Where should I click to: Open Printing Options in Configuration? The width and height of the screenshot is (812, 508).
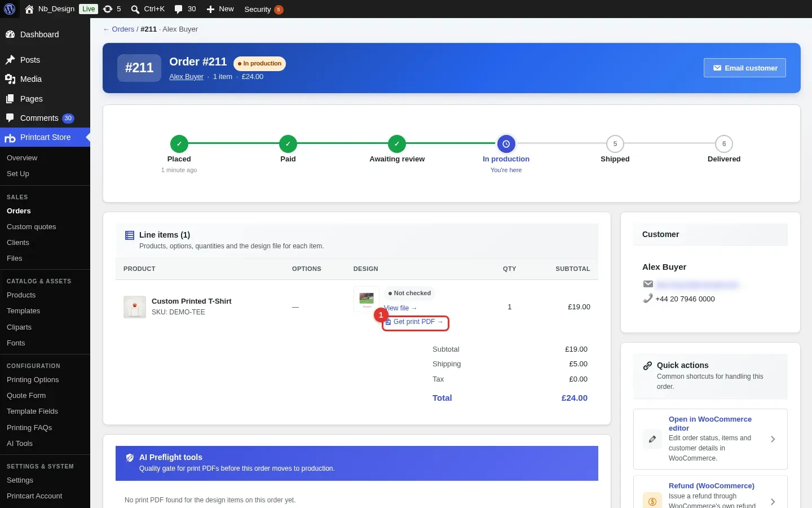pyautogui.click(x=33, y=380)
